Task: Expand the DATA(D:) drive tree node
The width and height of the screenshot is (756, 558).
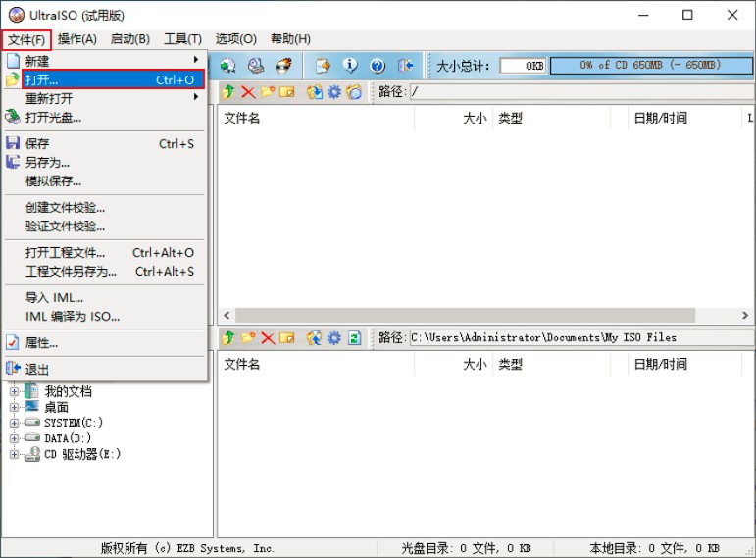Action: point(15,438)
